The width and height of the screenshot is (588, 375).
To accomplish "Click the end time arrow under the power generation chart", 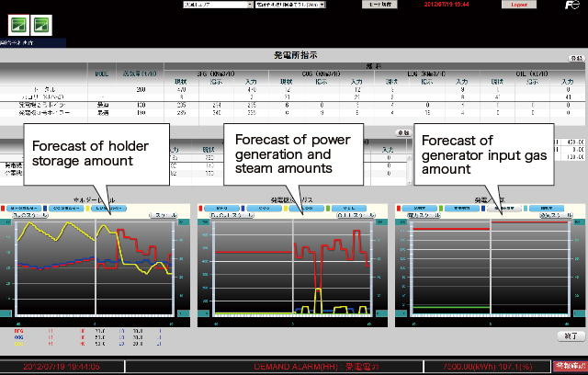I will click(369, 324).
